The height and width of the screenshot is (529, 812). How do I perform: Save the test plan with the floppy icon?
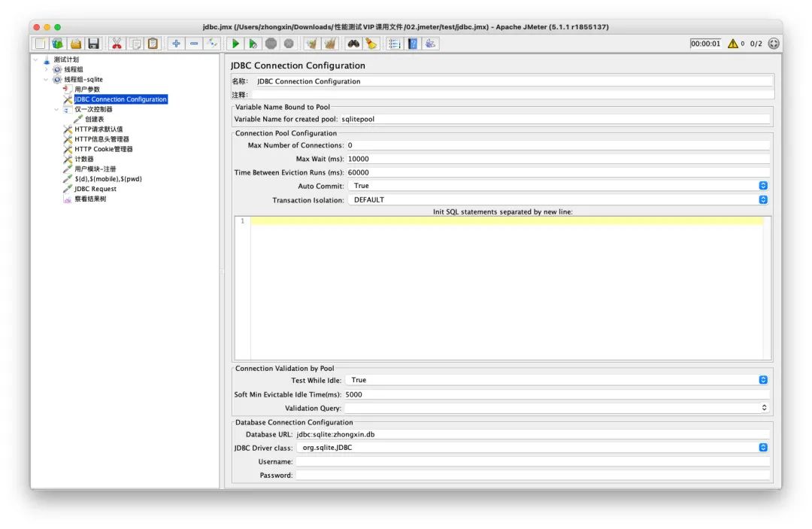(94, 44)
